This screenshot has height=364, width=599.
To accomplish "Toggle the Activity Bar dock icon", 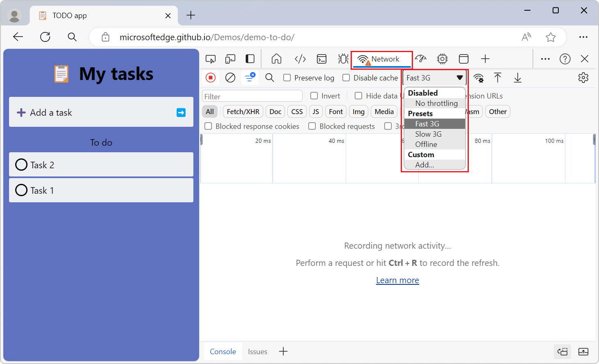I will [250, 59].
